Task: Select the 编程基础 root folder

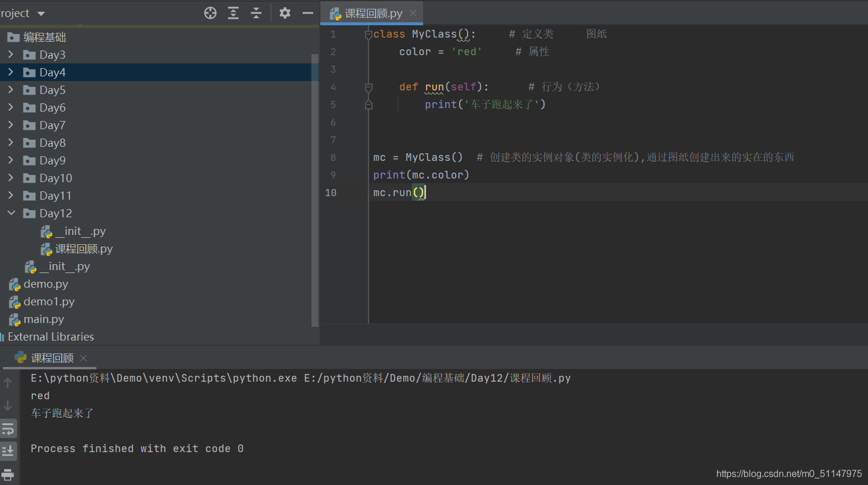Action: 44,37
